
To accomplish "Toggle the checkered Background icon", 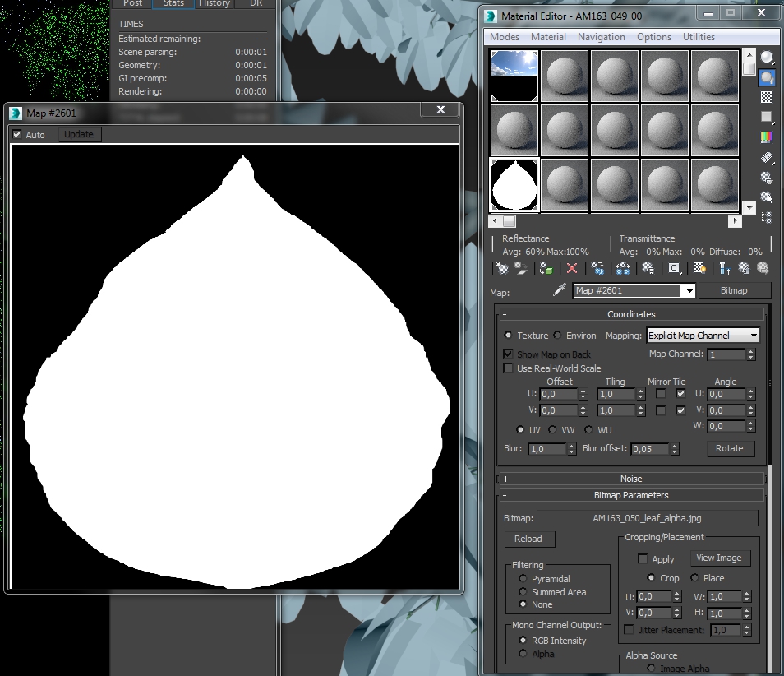I will click(x=767, y=97).
